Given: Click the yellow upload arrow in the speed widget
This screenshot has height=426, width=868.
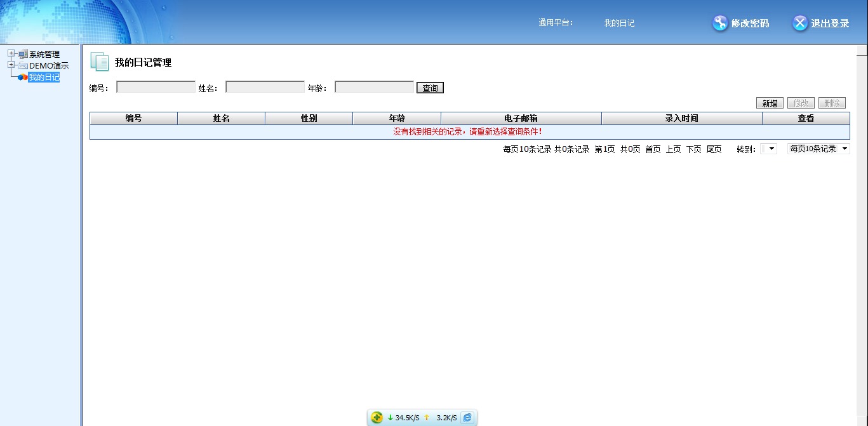Looking at the screenshot, I should pyautogui.click(x=427, y=417).
